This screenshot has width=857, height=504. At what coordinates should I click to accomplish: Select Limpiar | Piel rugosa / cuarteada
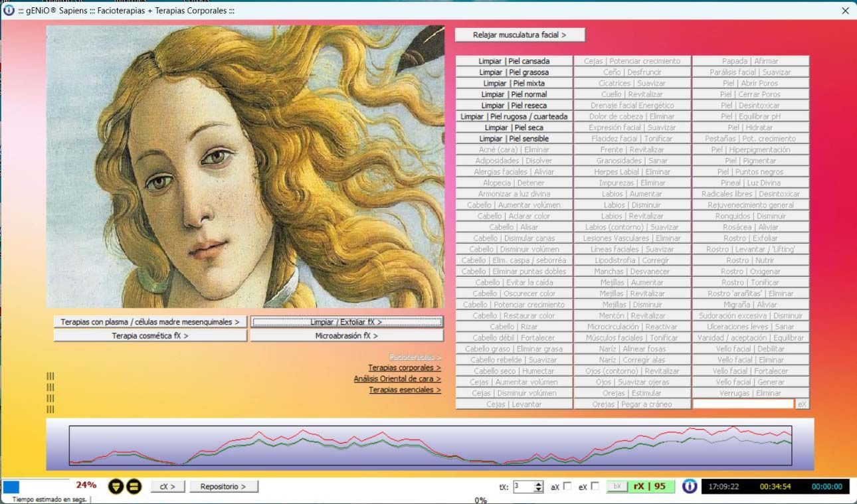pyautogui.click(x=514, y=116)
